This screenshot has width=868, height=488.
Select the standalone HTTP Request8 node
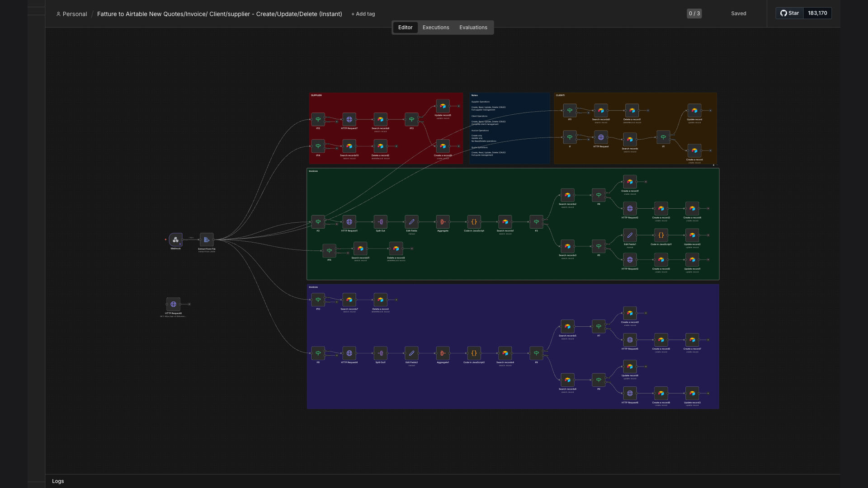point(173,304)
